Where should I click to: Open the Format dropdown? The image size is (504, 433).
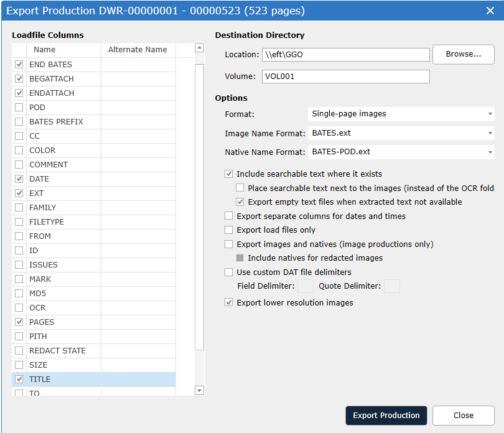[x=401, y=114]
